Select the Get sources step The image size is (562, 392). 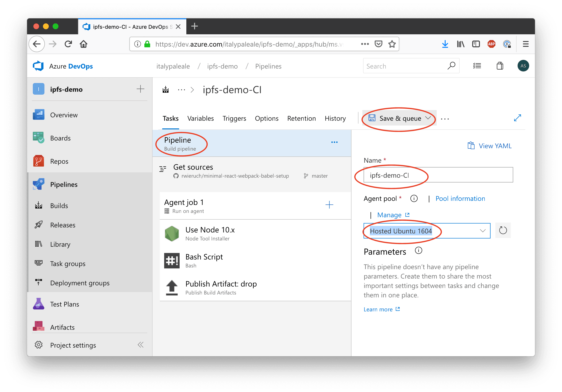(252, 171)
